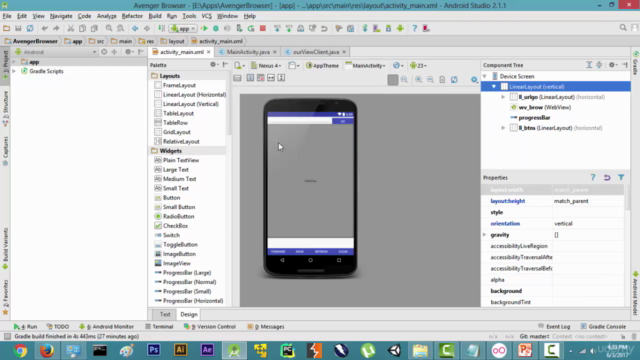This screenshot has width=640, height=360.
Task: Expand the gravity property
Action: (x=484, y=235)
